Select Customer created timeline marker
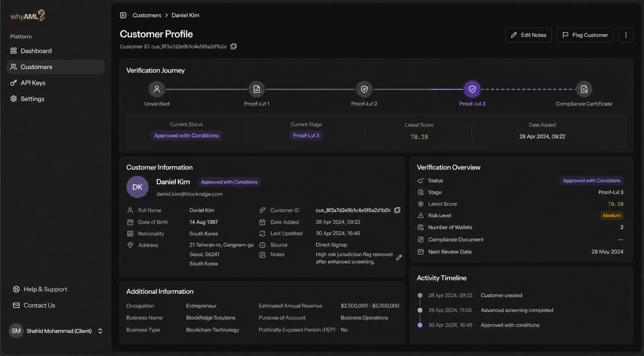The image size is (644, 356). tap(420, 295)
